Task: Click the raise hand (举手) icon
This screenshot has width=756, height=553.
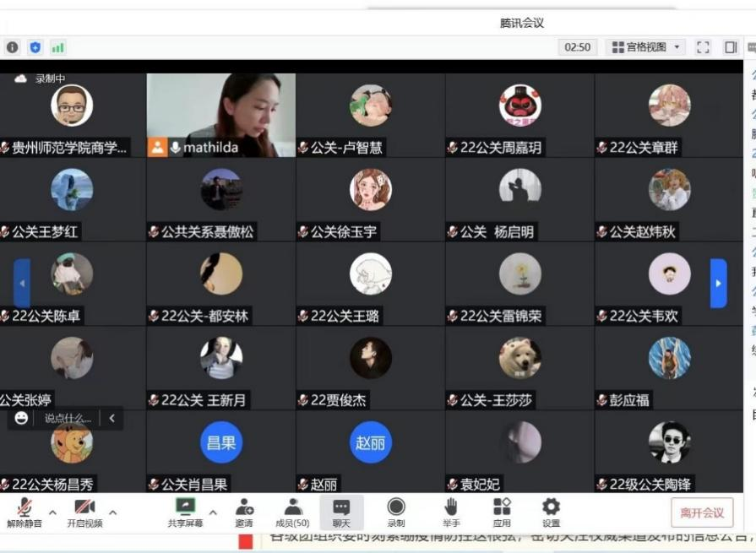Action: pyautogui.click(x=450, y=512)
